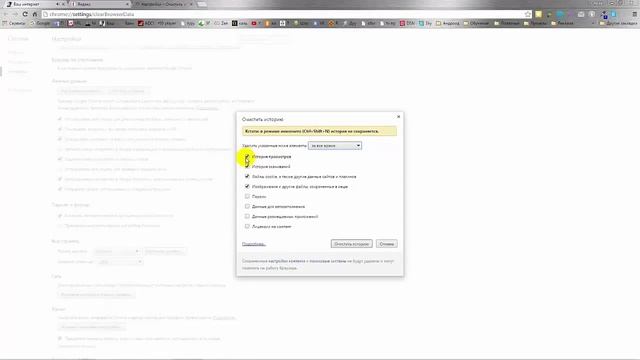Open the Другие закладки folder
The width and height of the screenshot is (640, 360).
click(618, 23)
